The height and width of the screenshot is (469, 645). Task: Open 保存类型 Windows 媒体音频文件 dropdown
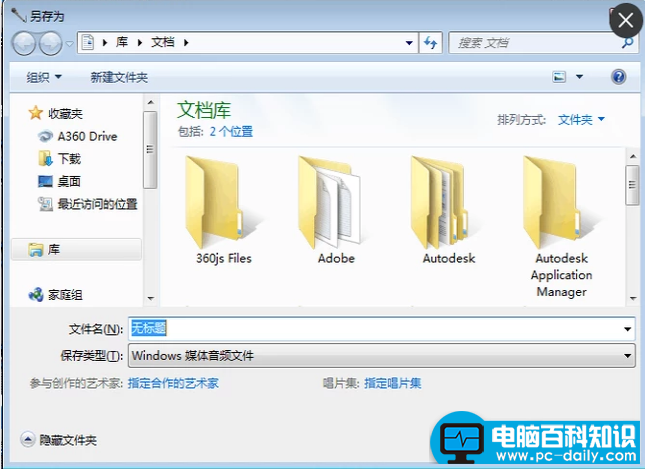382,355
